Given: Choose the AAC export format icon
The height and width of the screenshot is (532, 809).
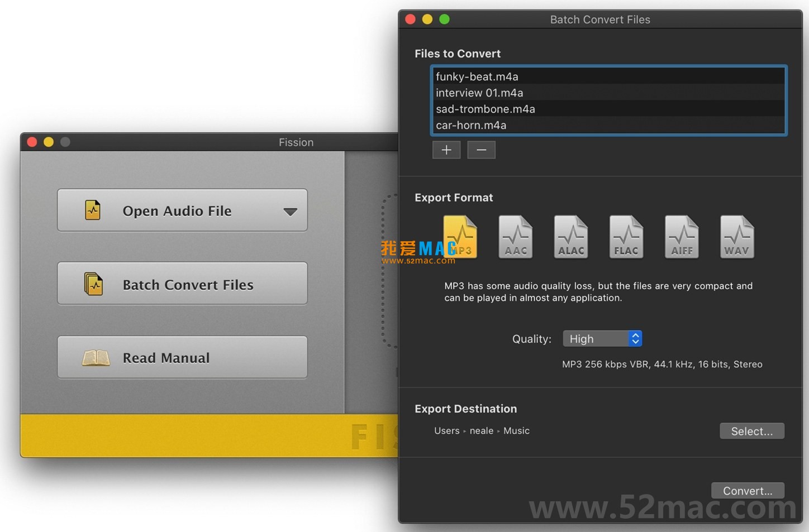Looking at the screenshot, I should point(515,237).
